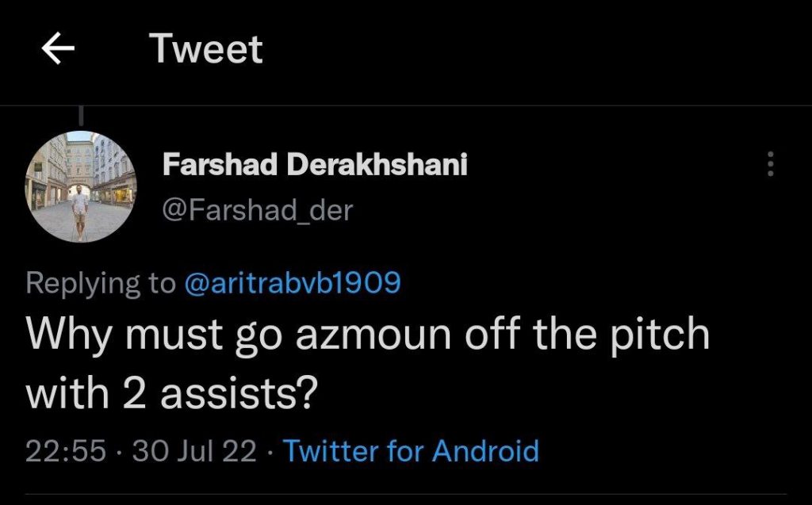
Task: Tap the thread connector line above the avatar
Action: click(x=80, y=118)
